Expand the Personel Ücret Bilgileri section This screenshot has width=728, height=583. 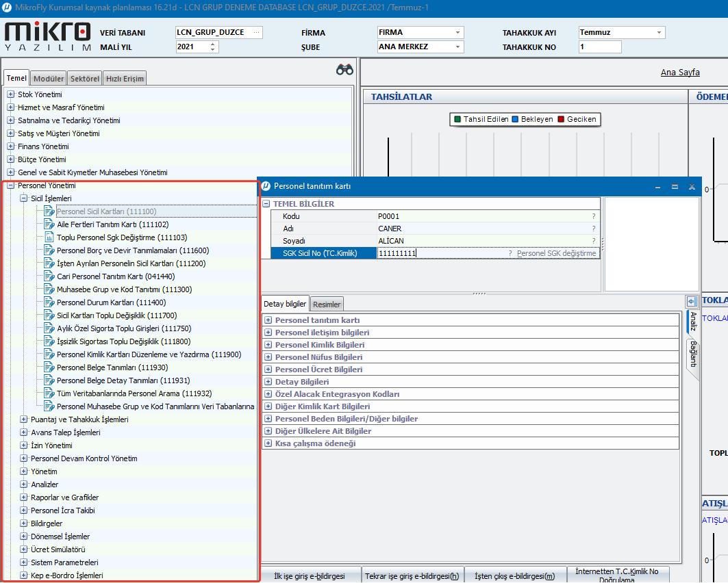point(268,370)
